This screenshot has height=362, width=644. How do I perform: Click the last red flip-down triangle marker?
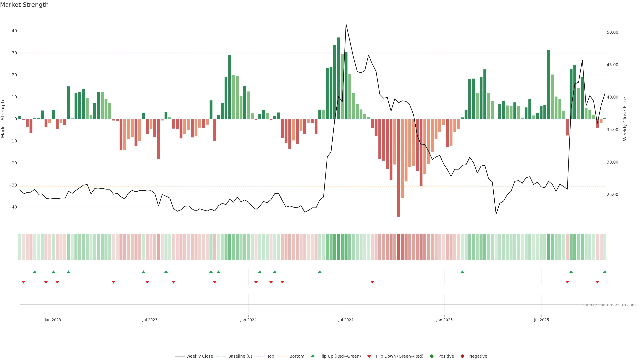click(x=597, y=282)
